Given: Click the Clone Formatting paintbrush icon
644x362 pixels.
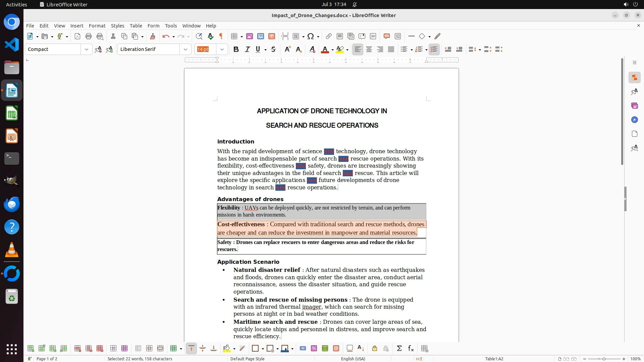Looking at the screenshot, I should click(152, 36).
